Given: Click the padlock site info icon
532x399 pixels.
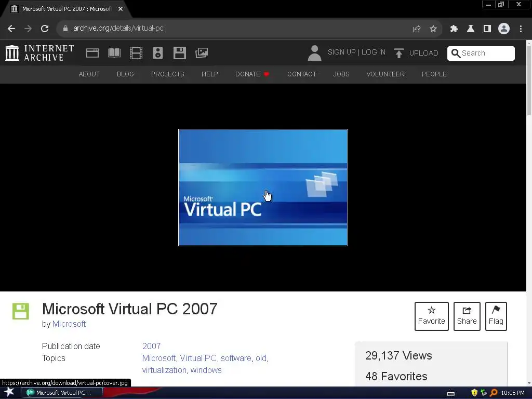Looking at the screenshot, I should point(65,29).
